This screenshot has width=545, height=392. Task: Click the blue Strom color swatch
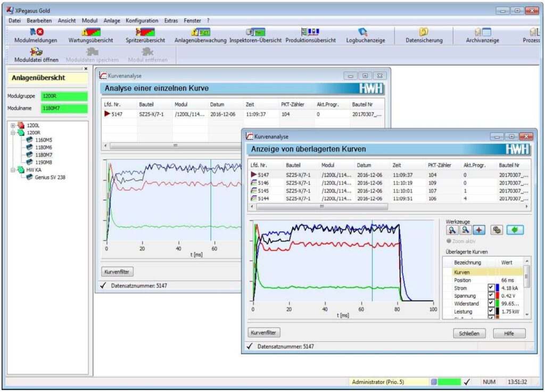click(498, 288)
